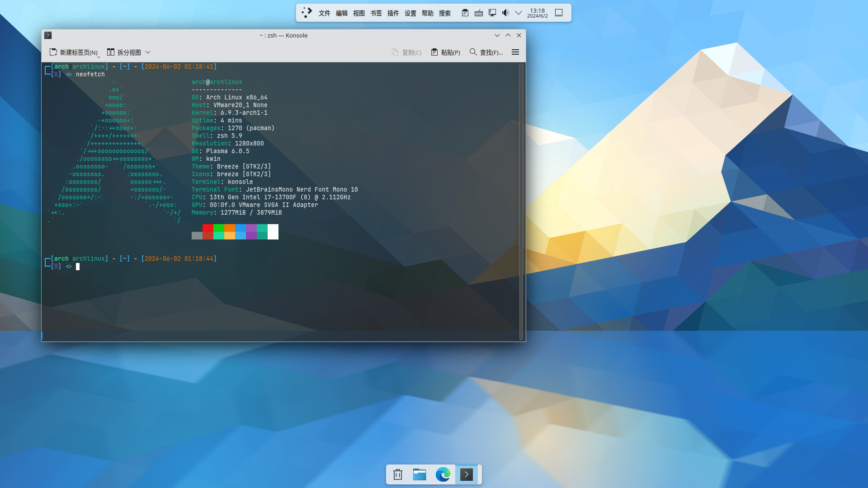Open the network connections tray icon

492,13
